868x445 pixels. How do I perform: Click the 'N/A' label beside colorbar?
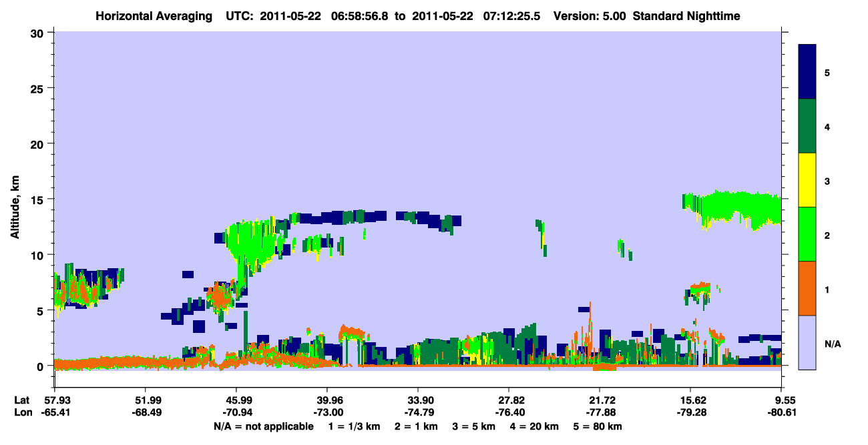[832, 344]
